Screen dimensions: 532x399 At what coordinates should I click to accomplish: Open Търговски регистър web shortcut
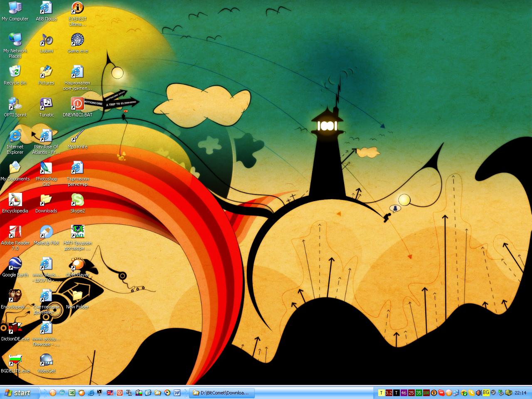click(x=77, y=174)
